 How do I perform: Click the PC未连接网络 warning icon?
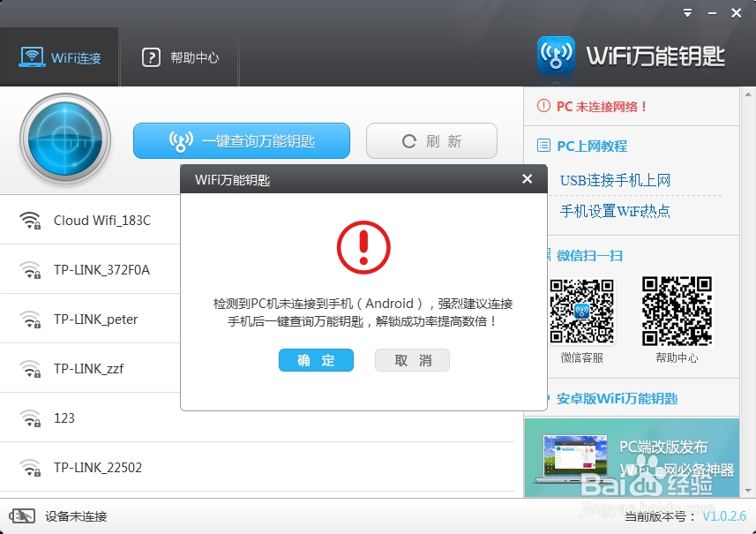point(543,106)
